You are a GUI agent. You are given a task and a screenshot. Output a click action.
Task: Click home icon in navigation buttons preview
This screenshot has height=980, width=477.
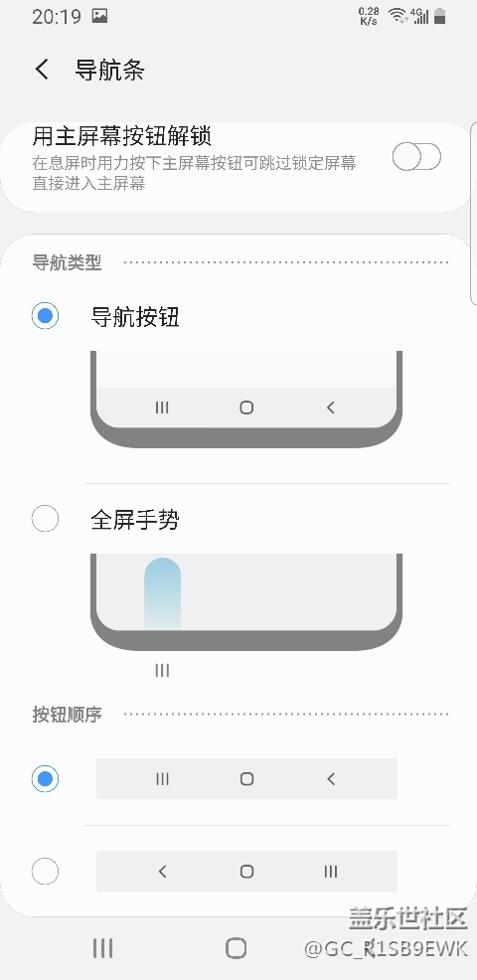(x=246, y=408)
